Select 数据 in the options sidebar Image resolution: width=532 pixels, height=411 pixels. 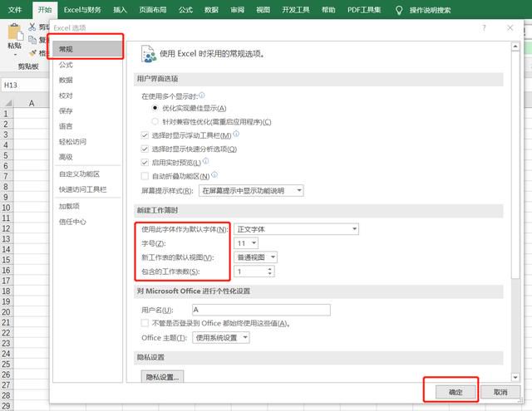click(87, 80)
